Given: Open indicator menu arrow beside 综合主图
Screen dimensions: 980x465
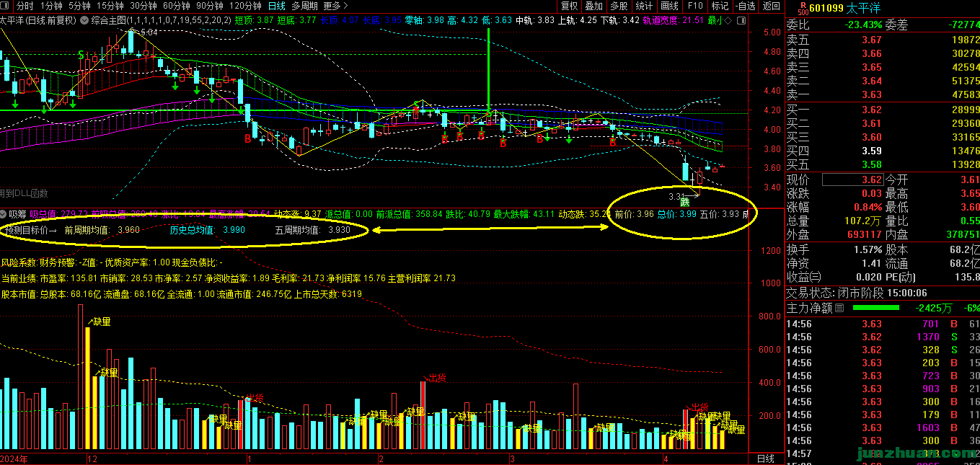Looking at the screenshot, I should pyautogui.click(x=84, y=20).
